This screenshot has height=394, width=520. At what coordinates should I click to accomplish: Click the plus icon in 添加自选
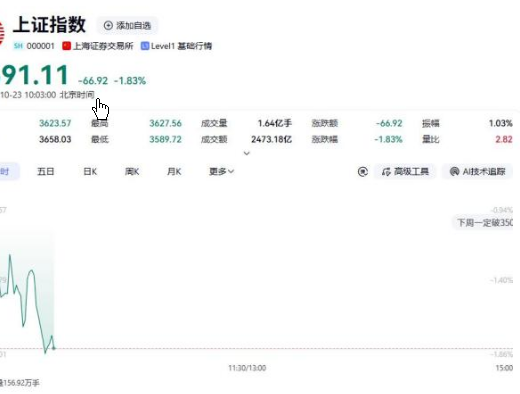[x=108, y=25]
